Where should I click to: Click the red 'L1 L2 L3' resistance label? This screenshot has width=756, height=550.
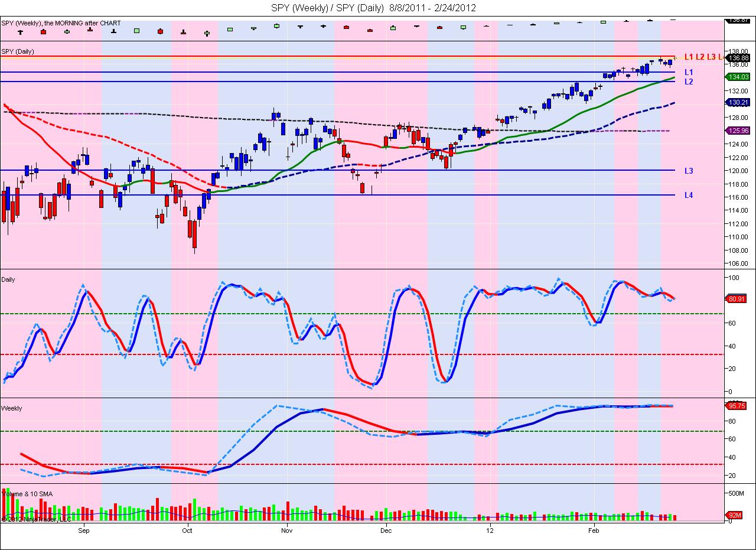pyautogui.click(x=703, y=57)
